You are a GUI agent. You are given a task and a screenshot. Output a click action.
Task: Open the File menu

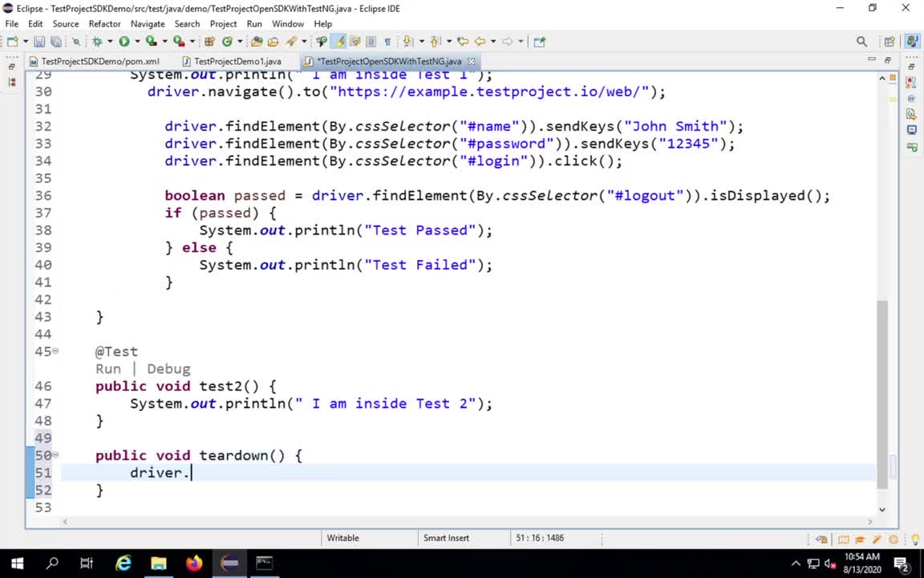(x=12, y=23)
